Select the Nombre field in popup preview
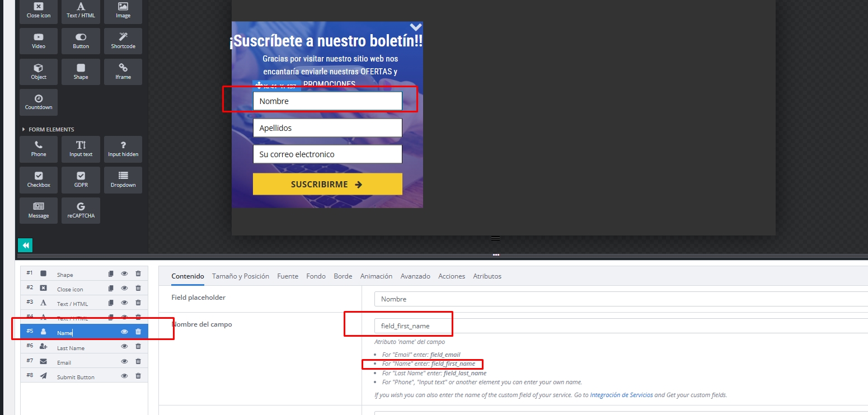This screenshot has width=868, height=415. click(x=327, y=101)
